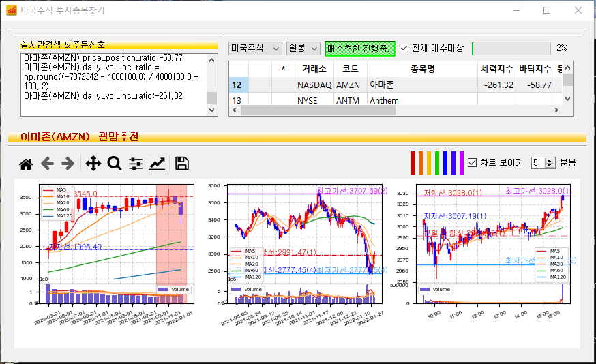Viewport: 596px width, 364px height.
Task: Open the 월봉 period dropdown
Action: tap(303, 48)
